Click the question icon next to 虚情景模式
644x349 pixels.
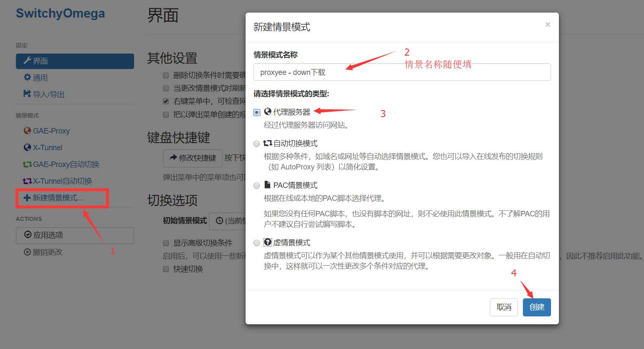(x=268, y=242)
